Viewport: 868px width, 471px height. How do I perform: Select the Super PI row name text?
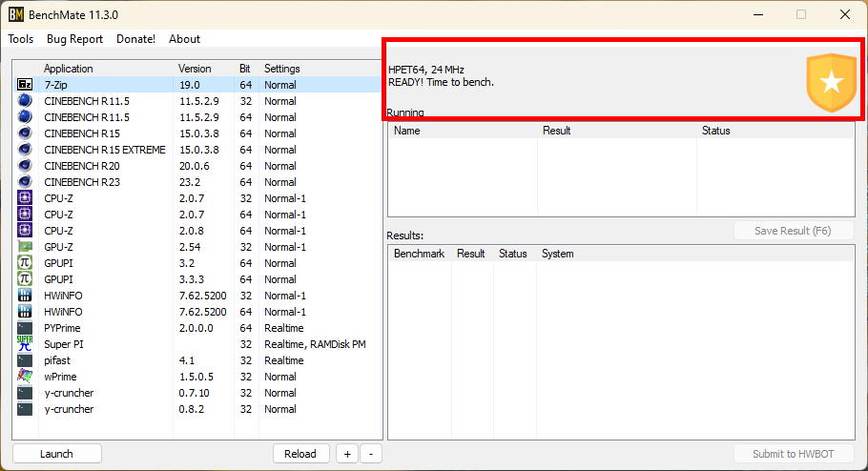click(64, 343)
